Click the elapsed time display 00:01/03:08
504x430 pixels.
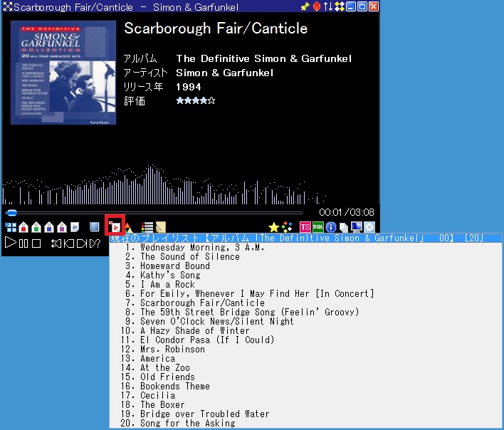[347, 212]
